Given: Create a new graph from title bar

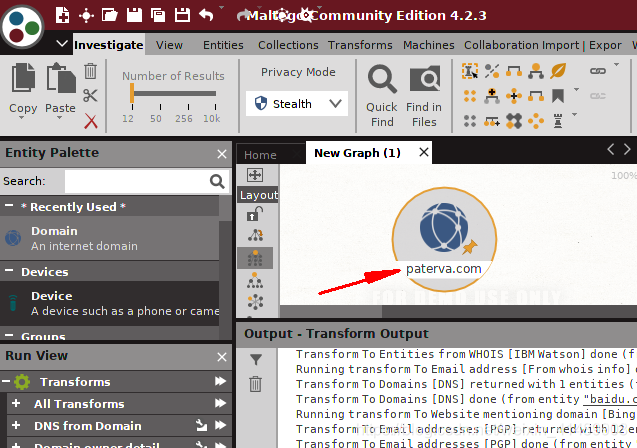Looking at the screenshot, I should click(62, 15).
